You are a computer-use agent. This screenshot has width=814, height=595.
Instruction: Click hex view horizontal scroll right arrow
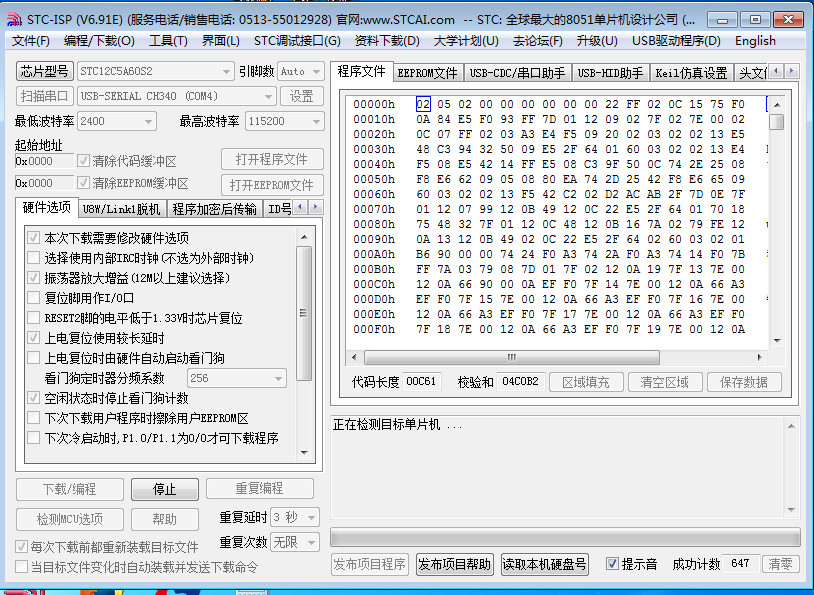(759, 357)
